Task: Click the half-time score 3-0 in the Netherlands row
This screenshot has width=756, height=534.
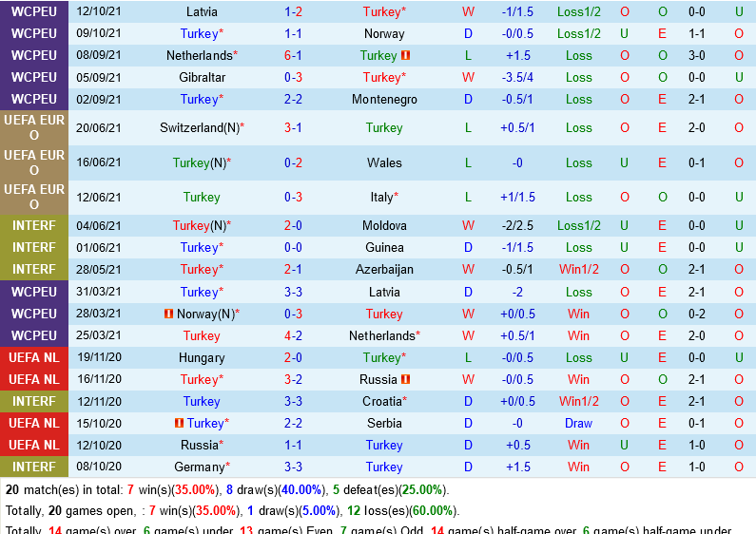Action: [x=697, y=55]
